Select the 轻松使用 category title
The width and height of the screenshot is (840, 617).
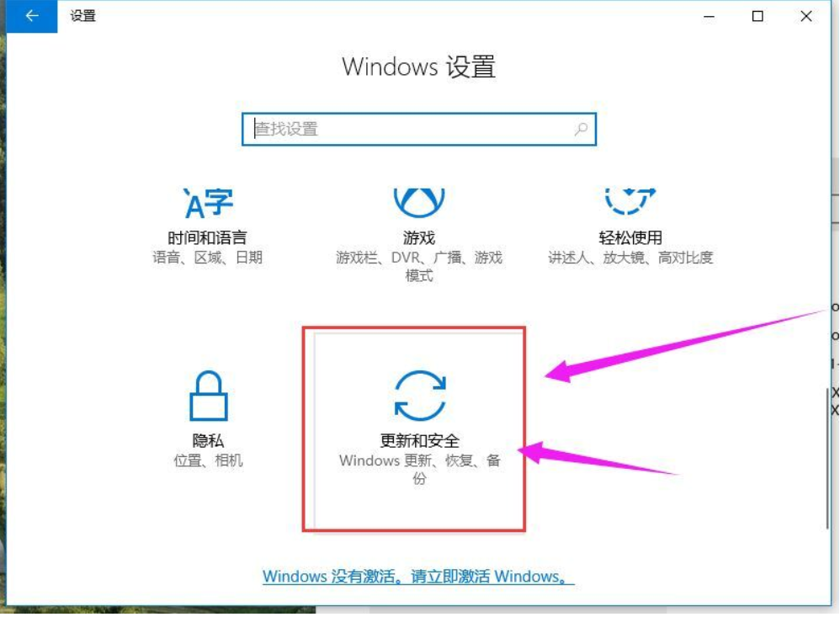(630, 237)
